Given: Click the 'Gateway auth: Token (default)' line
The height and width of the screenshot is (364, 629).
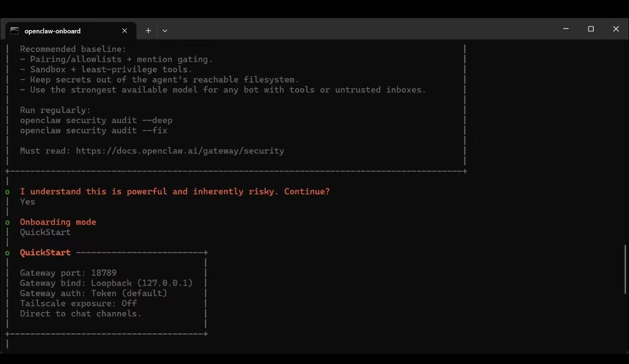Looking at the screenshot, I should point(93,293).
